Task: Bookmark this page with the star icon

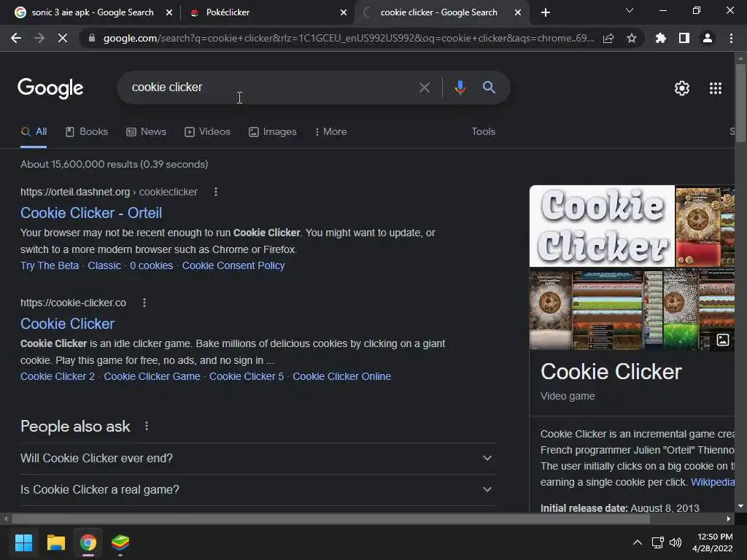Action: click(632, 38)
